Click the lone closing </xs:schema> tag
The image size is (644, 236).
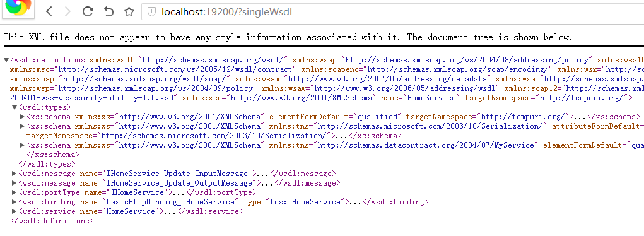(52, 155)
